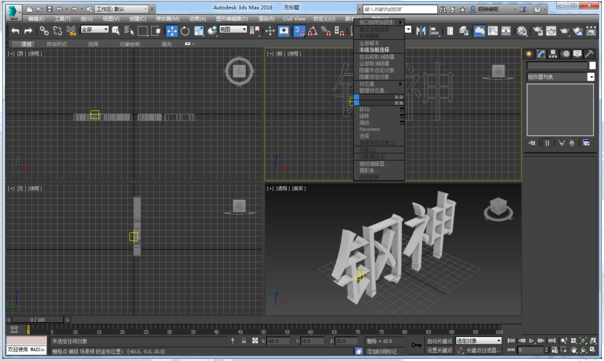Open the 视图(V) menu

coord(111,18)
